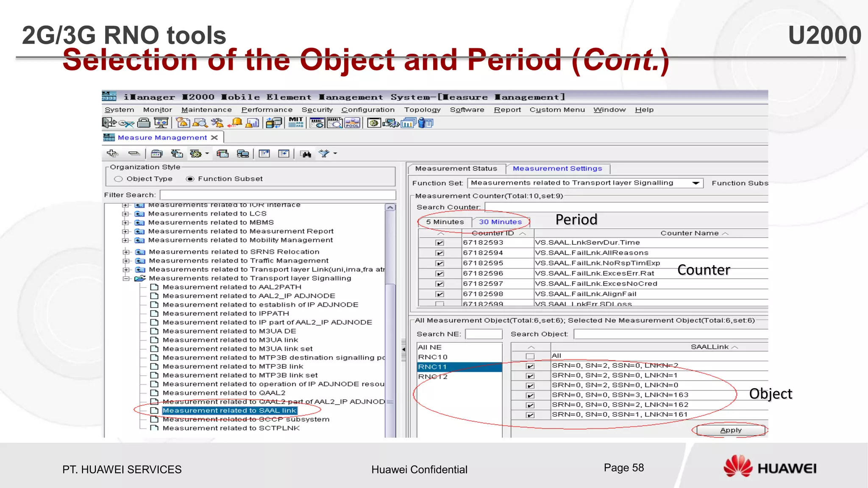Click the Search NE input field

click(484, 334)
